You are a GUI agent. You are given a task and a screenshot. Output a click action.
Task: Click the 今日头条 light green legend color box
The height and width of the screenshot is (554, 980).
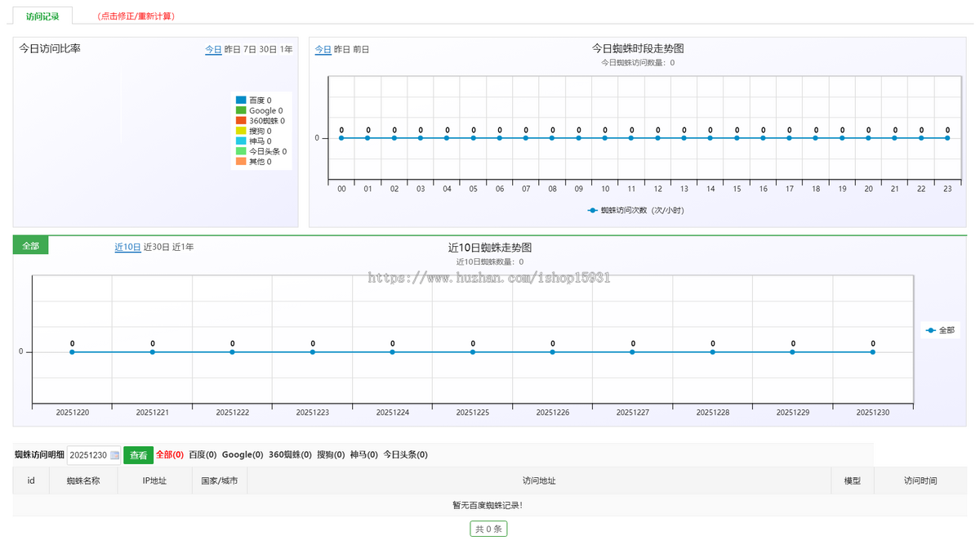coord(241,151)
